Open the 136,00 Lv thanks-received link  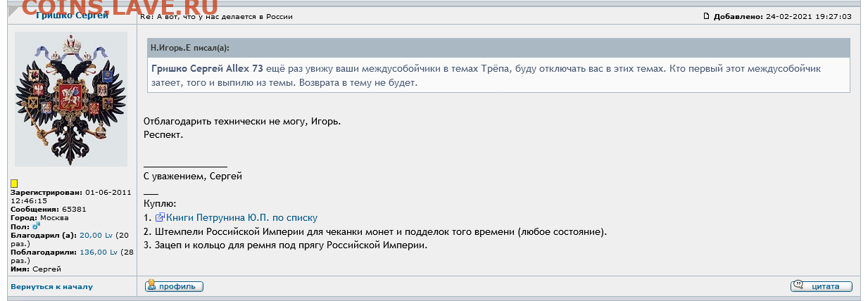coord(99,252)
